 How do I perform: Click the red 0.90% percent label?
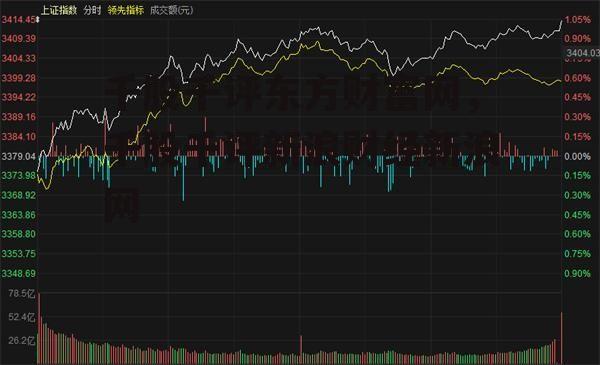coord(578,39)
